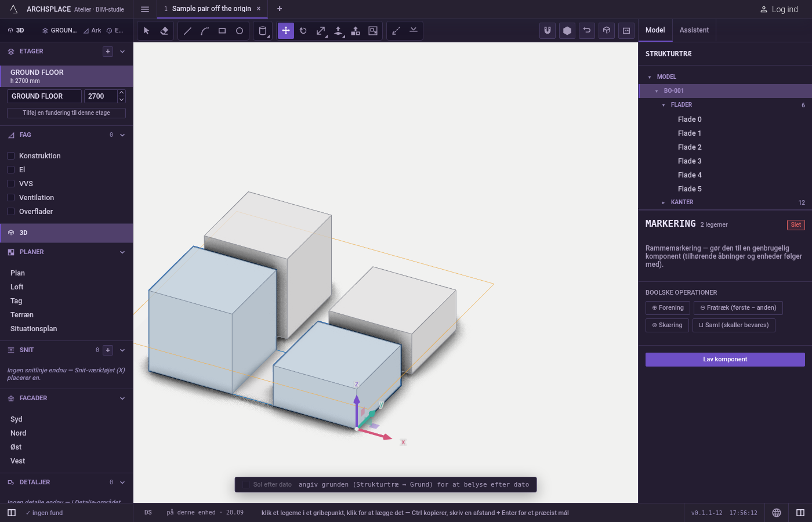Collapse the ETAGER section chevron

click(122, 52)
